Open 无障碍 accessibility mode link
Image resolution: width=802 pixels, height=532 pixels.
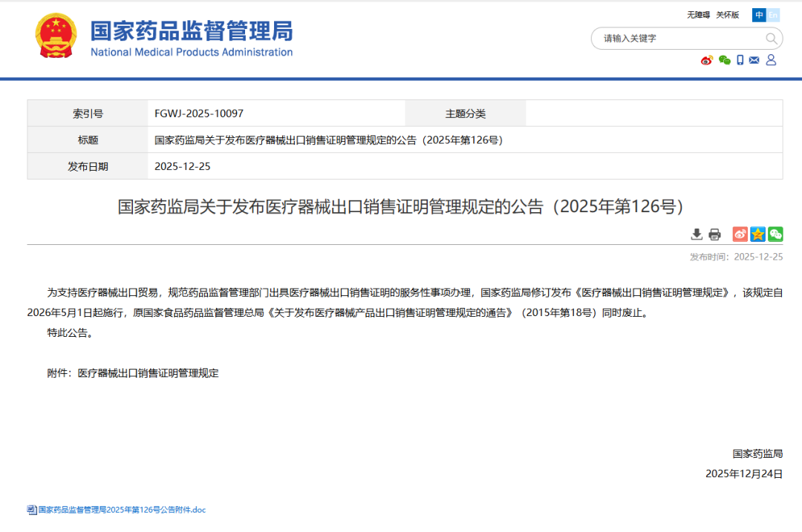(x=698, y=15)
